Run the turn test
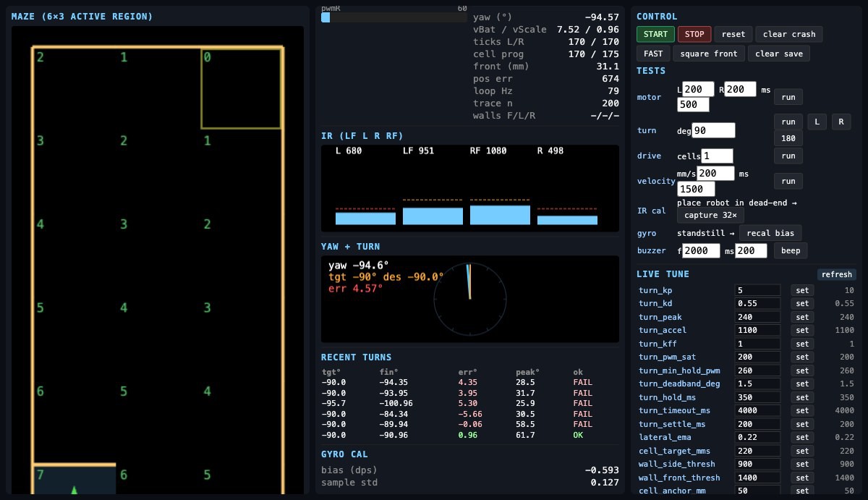 pos(788,122)
